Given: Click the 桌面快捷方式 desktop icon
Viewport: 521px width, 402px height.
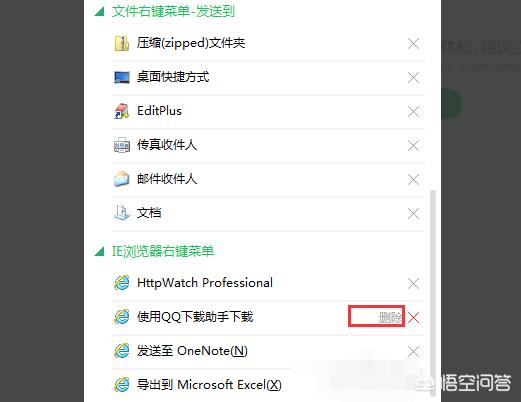Looking at the screenshot, I should 122,77.
